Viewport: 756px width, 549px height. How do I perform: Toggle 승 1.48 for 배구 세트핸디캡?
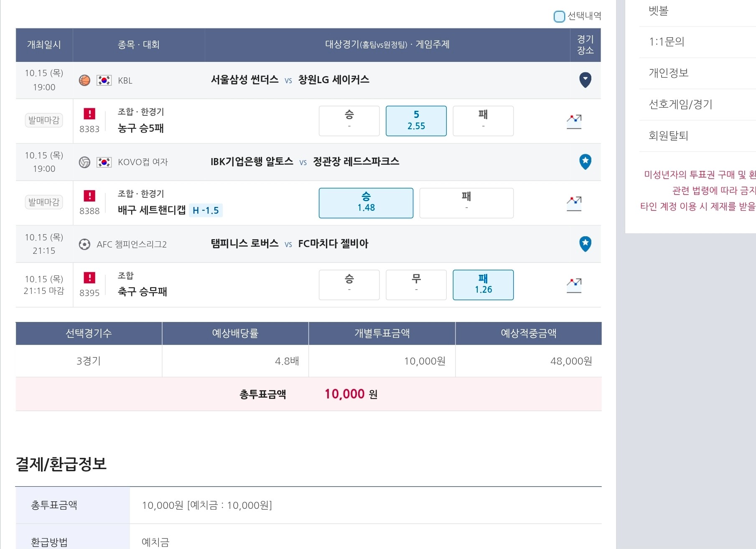366,203
